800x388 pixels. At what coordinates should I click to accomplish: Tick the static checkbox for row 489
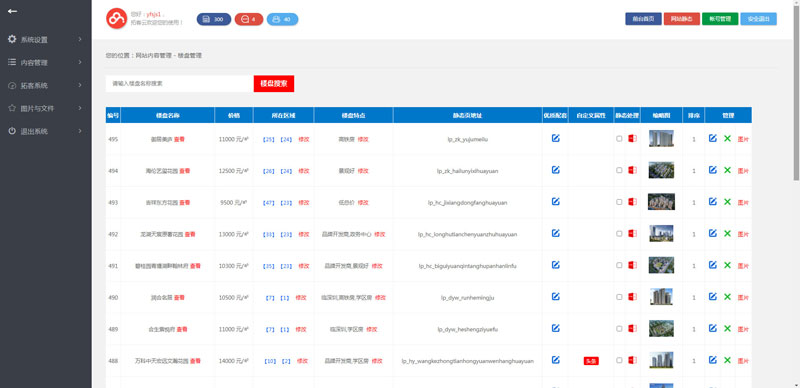619,329
